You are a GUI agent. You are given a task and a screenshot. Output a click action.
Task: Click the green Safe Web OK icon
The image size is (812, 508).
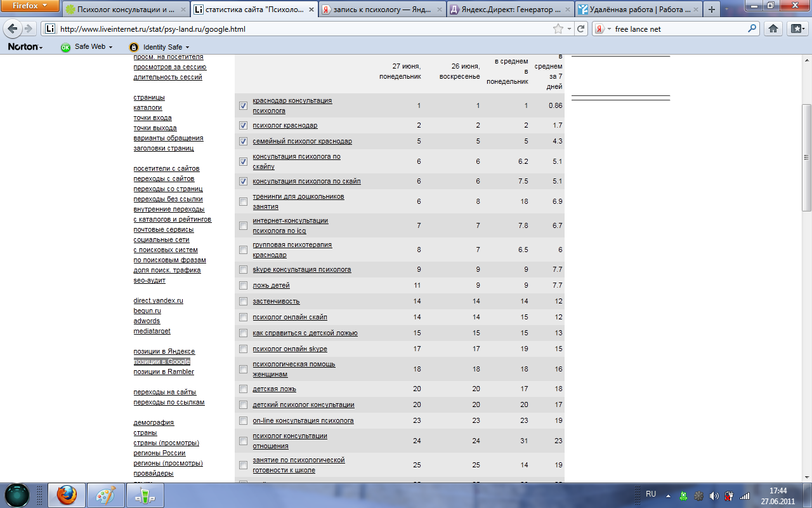coord(65,47)
